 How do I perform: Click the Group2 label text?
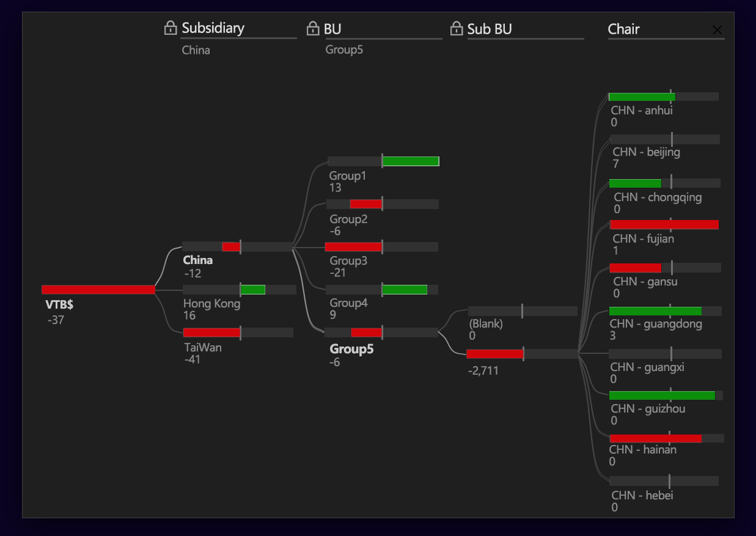(x=348, y=219)
